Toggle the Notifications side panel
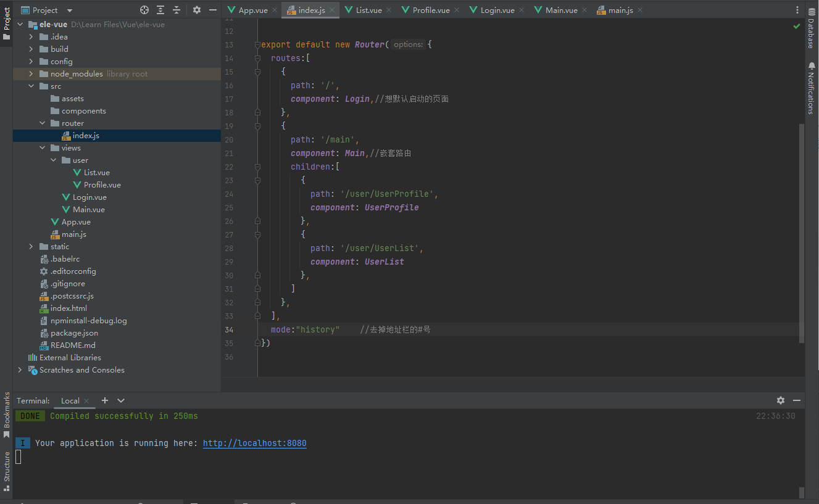This screenshot has width=819, height=504. tap(811, 88)
